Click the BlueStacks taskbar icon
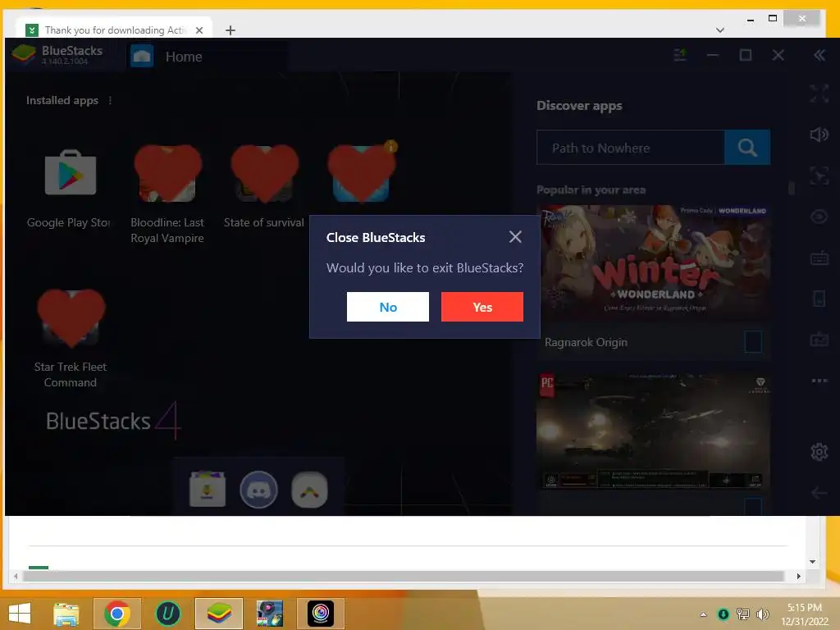This screenshot has width=840, height=630. [219, 614]
